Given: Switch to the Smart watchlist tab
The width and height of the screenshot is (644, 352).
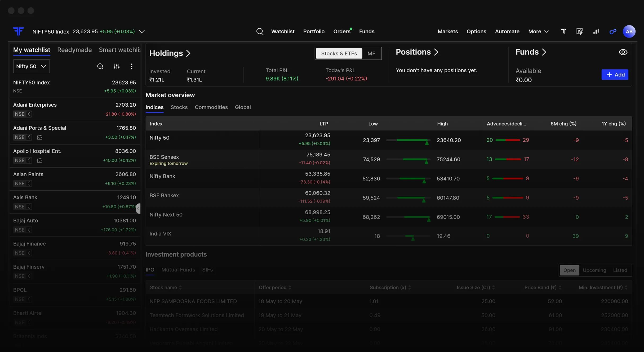Looking at the screenshot, I should click(x=120, y=50).
